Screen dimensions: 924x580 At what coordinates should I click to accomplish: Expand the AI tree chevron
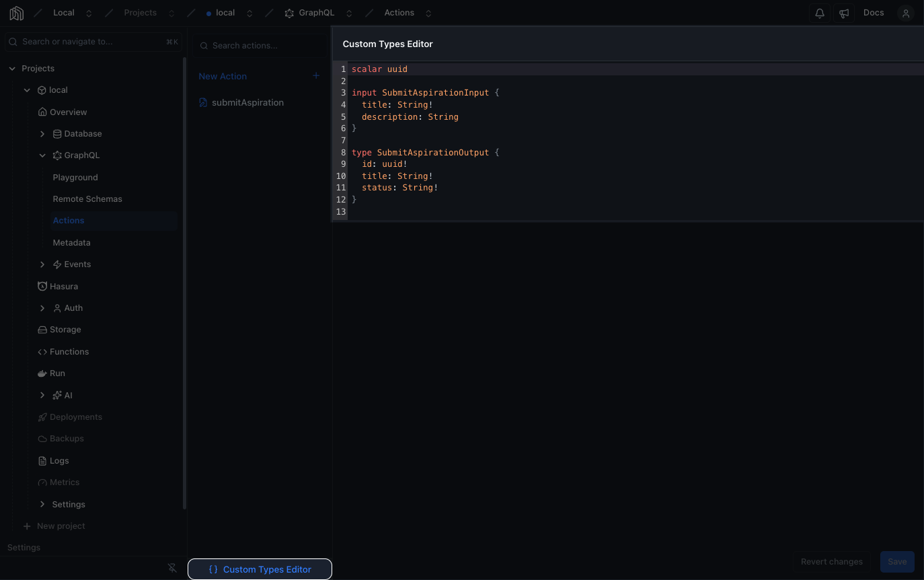pyautogui.click(x=42, y=395)
